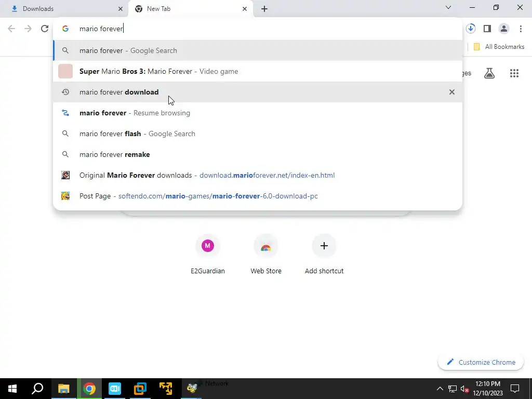Switch to the New Tab tab

tap(191, 9)
